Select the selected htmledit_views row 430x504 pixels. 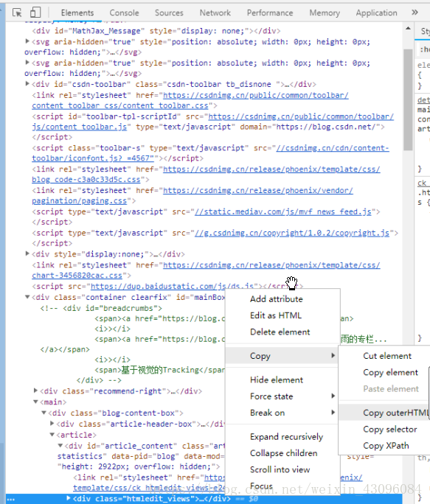pyautogui.click(x=204, y=499)
